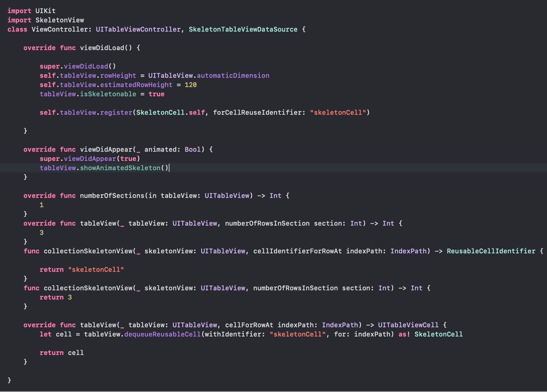Click 'super.viewDidAppear(true)' call
The height and width of the screenshot is (392, 547).
pyautogui.click(x=90, y=159)
